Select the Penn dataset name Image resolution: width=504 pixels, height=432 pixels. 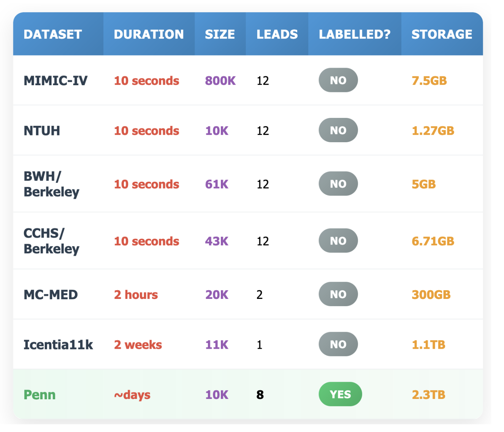40,395
